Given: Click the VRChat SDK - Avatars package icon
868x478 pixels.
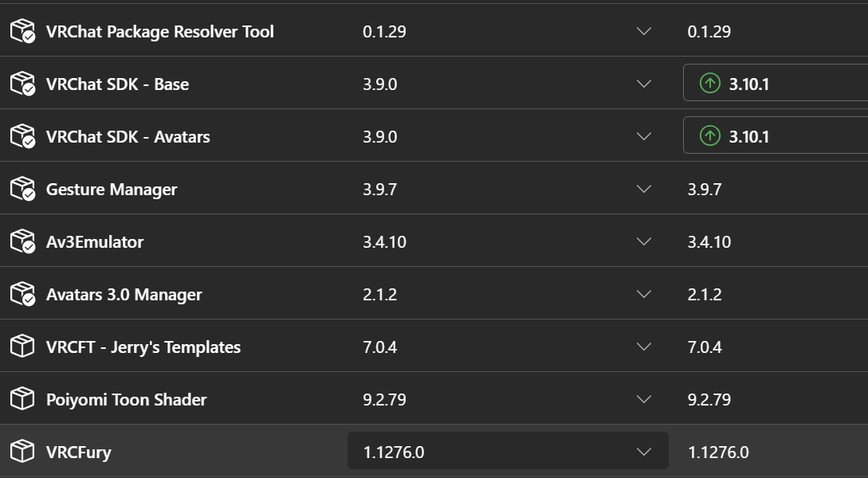Looking at the screenshot, I should 22,137.
